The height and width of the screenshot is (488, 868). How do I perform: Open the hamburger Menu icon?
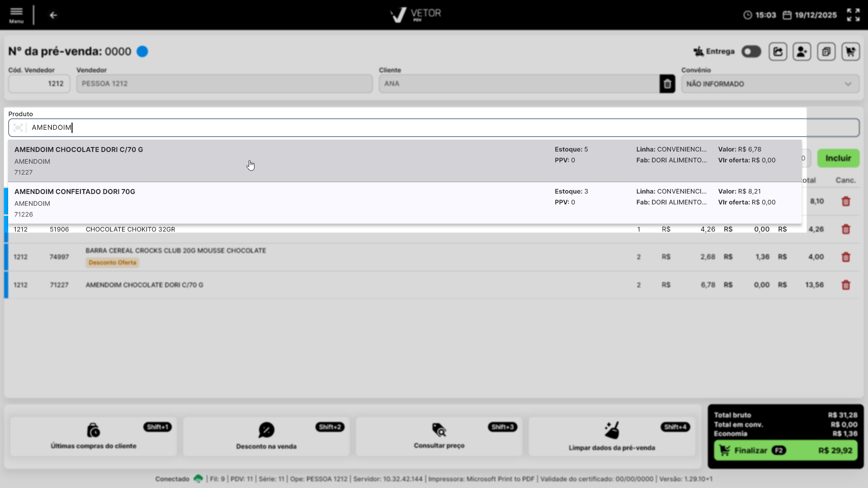[x=16, y=15]
